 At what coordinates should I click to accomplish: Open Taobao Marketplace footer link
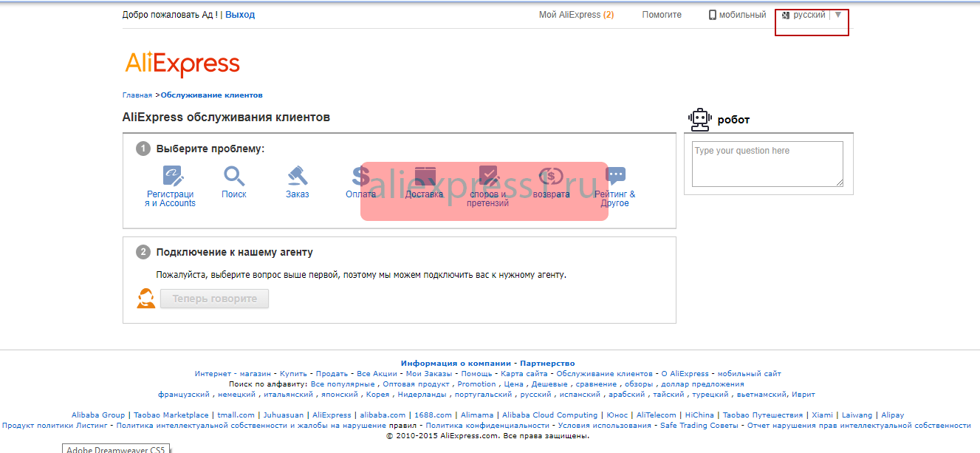pos(171,415)
